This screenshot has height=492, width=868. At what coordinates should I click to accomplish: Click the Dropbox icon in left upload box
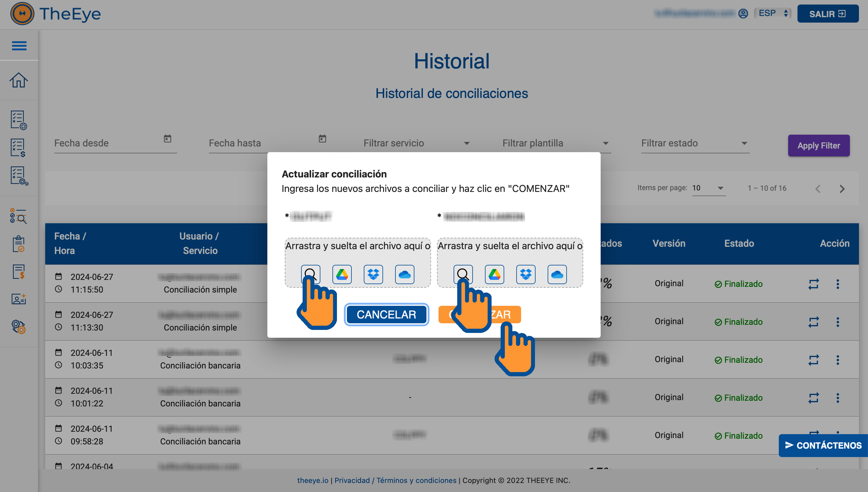click(x=373, y=274)
